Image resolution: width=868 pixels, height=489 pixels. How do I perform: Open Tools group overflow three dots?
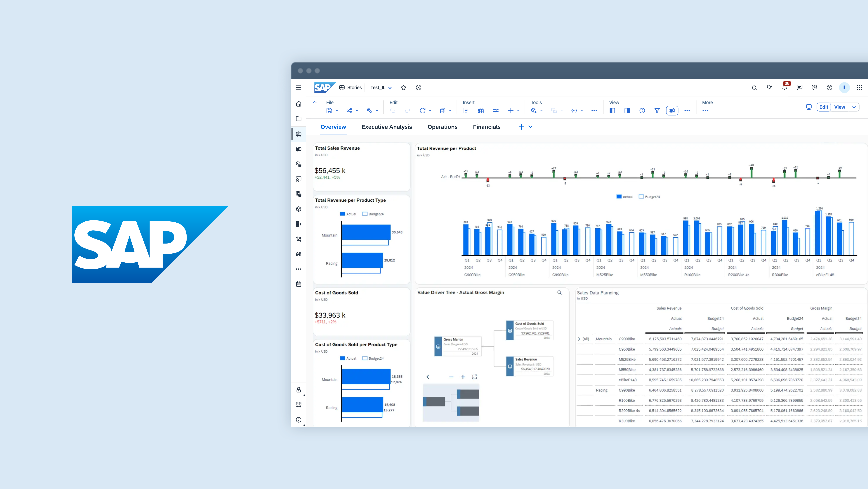point(594,111)
